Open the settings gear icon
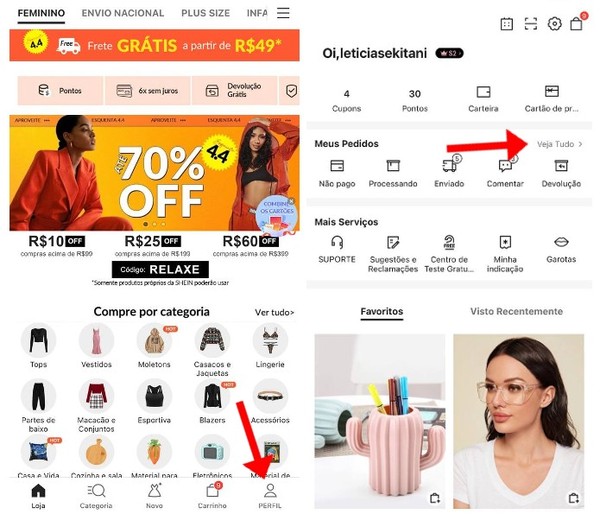 coord(554,24)
